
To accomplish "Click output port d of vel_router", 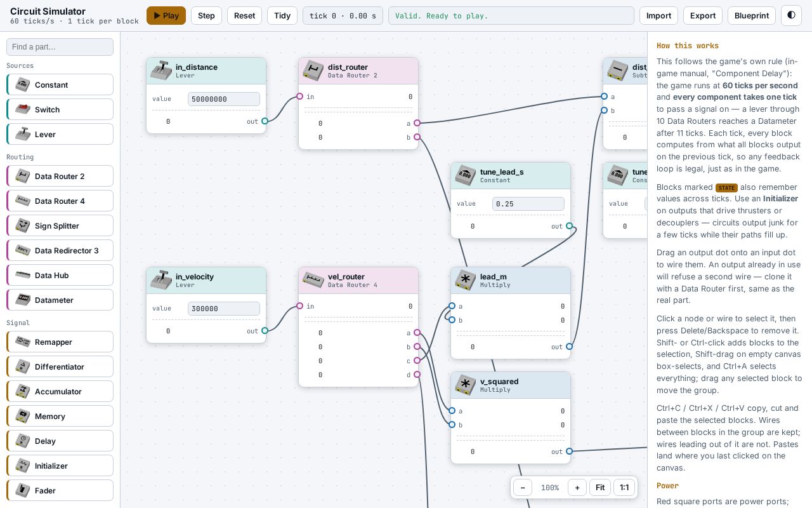I will (x=417, y=375).
